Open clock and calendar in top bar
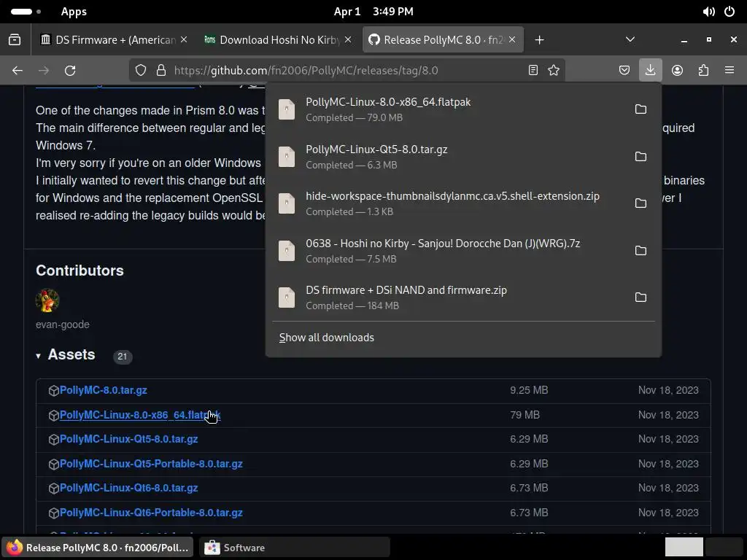 [373, 12]
